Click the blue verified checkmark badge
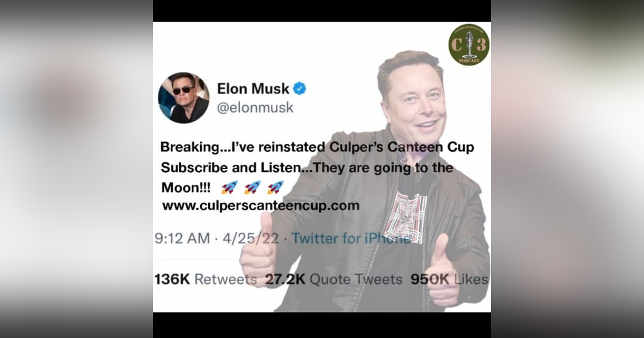644x338 pixels. 299,89
